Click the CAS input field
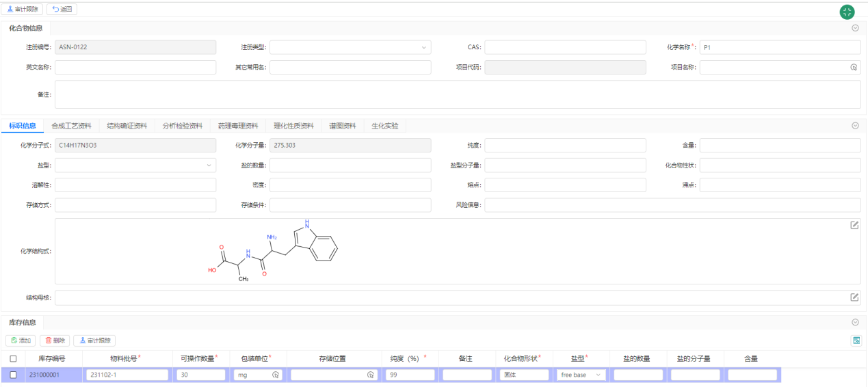This screenshot has width=868, height=387. coord(565,47)
